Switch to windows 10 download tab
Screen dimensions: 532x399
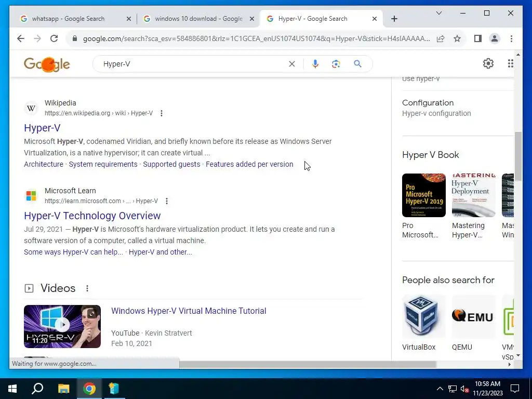pos(198,19)
